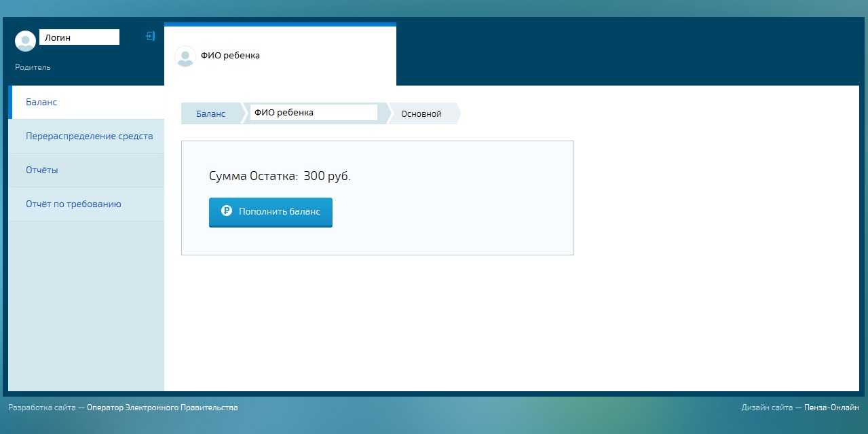Screen dimensions: 868x434
Task: Click the child avatar icon in header tab
Action: [x=185, y=56]
